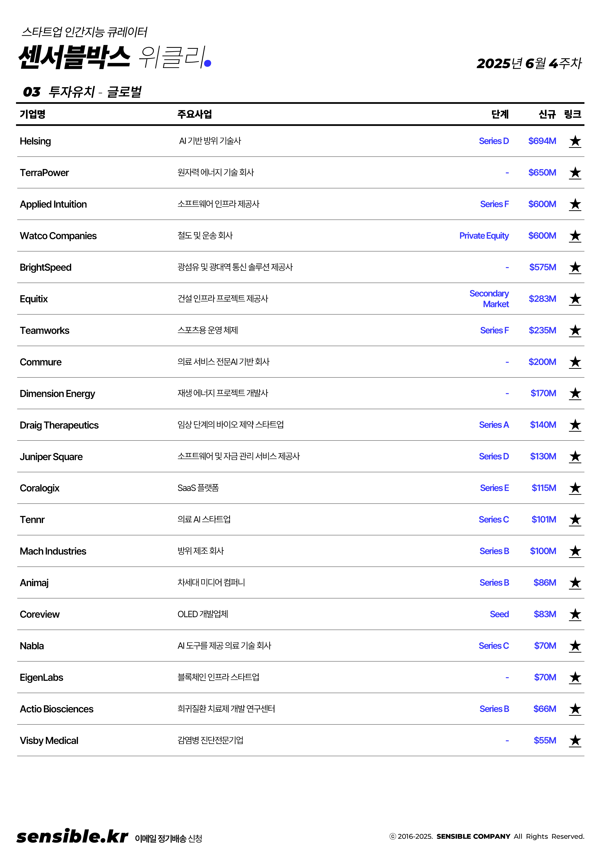Click the $694M amount for Helsing
Screen dimensions: 601x868
(542, 141)
